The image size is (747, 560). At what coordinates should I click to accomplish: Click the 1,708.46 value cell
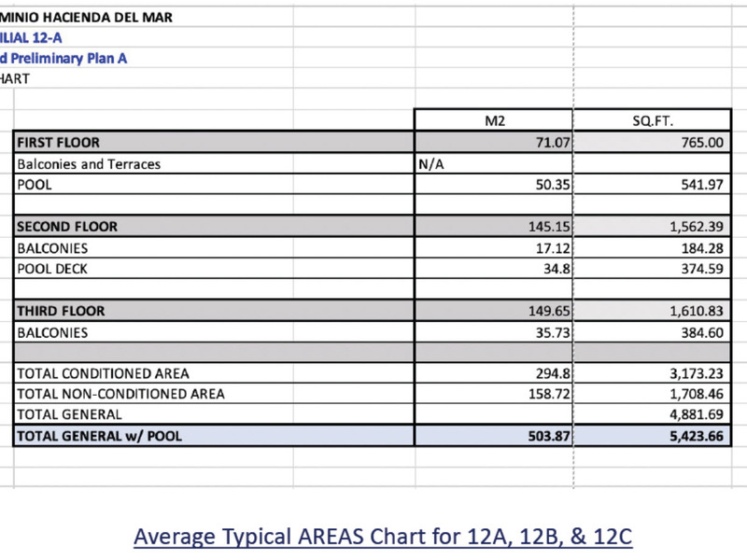[652, 393]
